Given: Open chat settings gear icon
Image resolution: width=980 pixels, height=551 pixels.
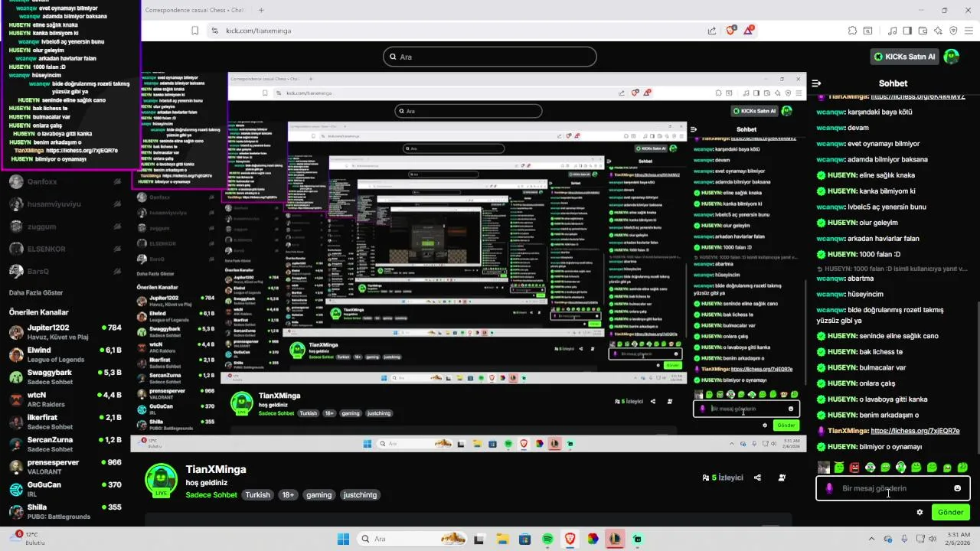Looking at the screenshot, I should coord(920,512).
